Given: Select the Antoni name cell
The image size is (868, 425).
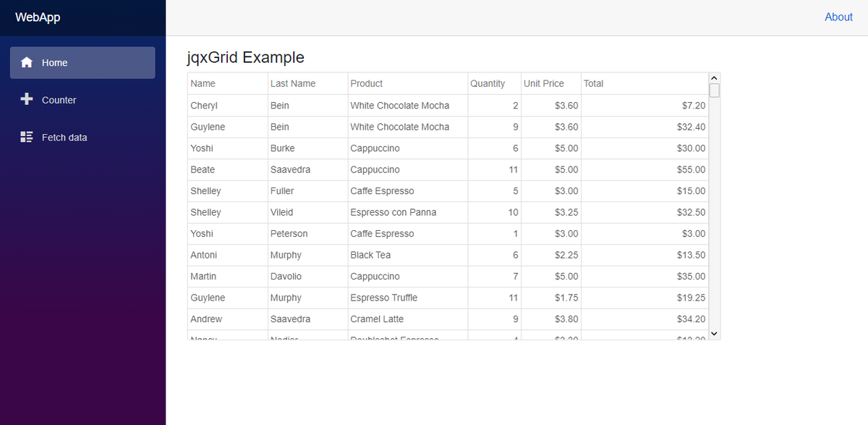Looking at the screenshot, I should point(228,255).
